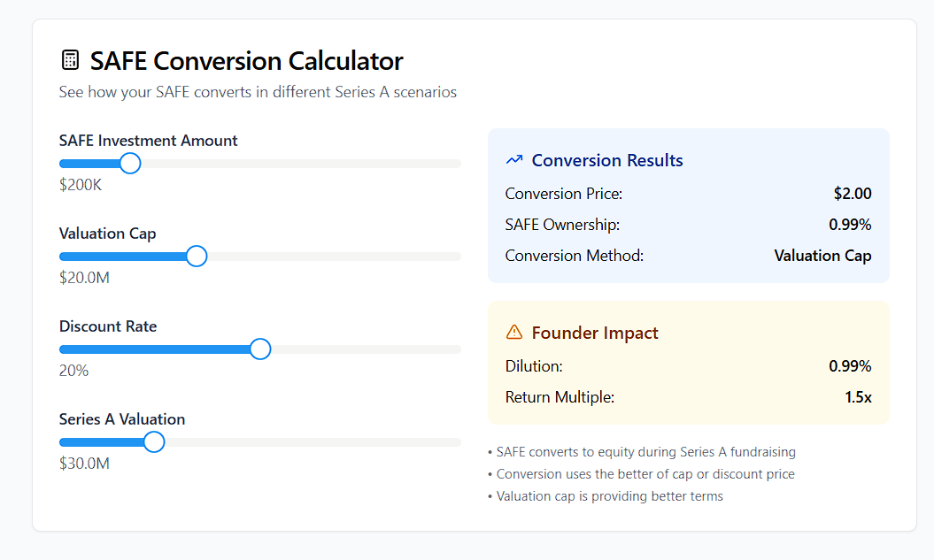The image size is (934, 560).
Task: Click the warning triangle icon in Founder Impact
Action: coord(514,333)
